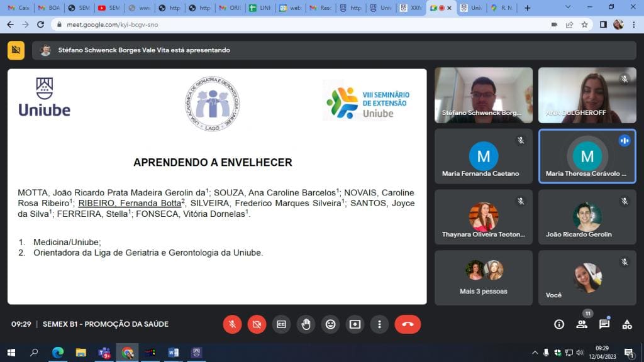Open Microsoft Word from the taskbar
Screen dimensions: 644x362
tap(174, 353)
